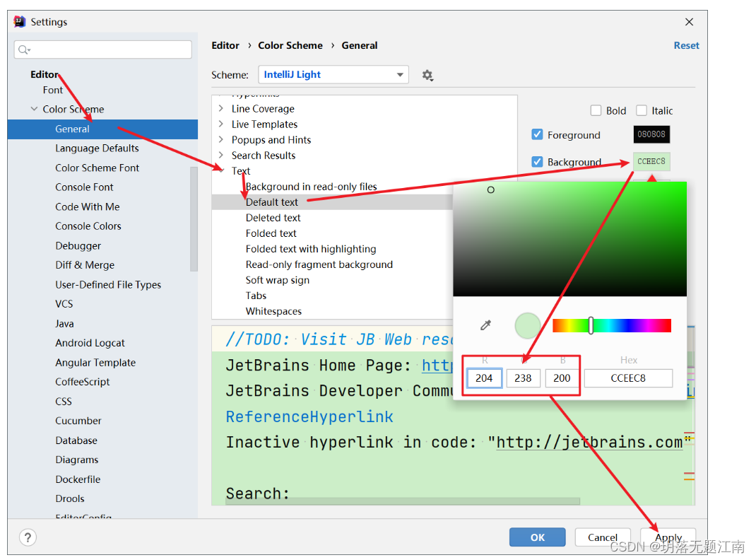The width and height of the screenshot is (756, 560).
Task: Select the Whitespaces item
Action: pos(274,311)
